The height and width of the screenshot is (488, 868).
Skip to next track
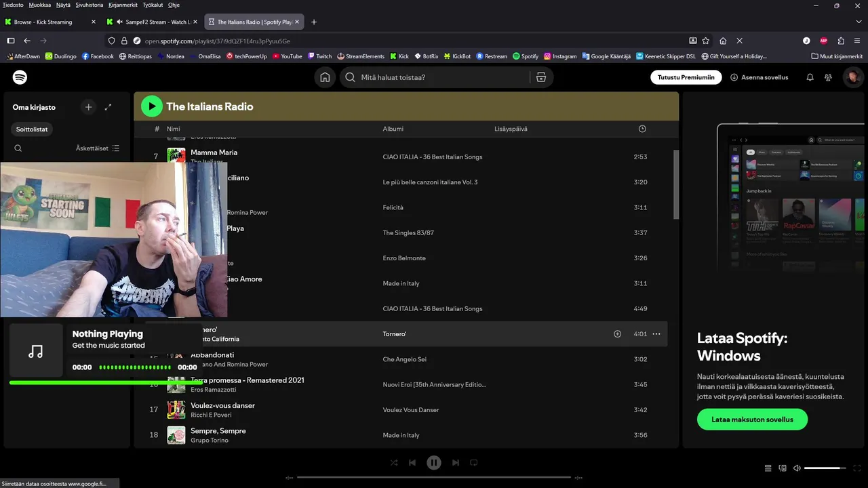pos(456,463)
